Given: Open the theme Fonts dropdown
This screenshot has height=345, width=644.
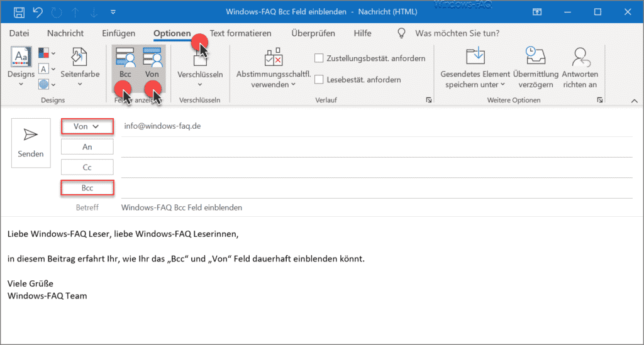Looking at the screenshot, I should [47, 69].
